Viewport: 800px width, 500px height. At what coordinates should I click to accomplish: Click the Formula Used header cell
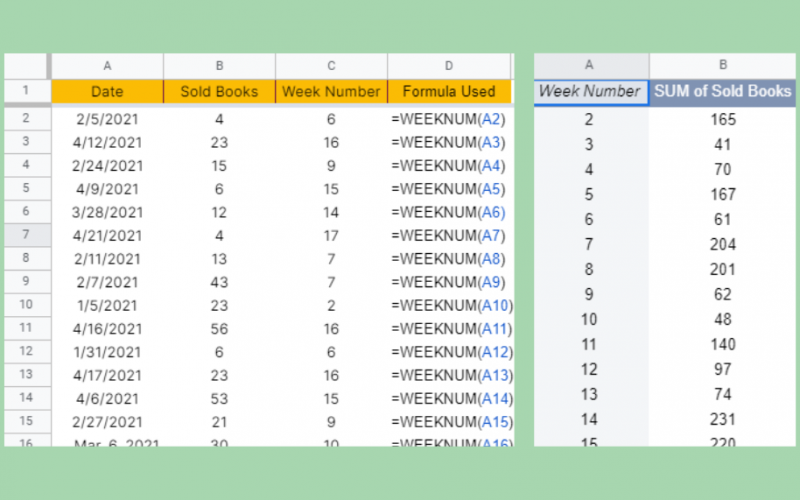(449, 92)
